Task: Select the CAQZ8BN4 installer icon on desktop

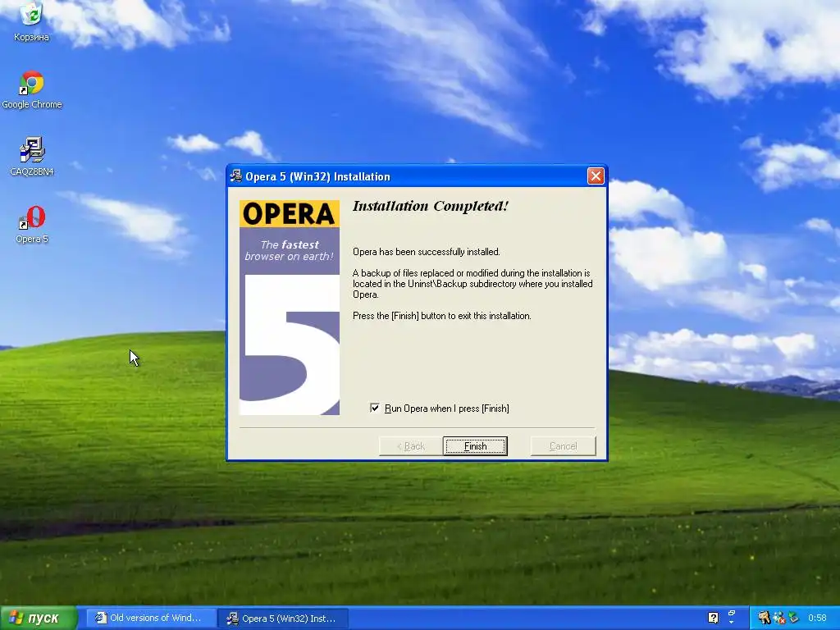Action: (x=32, y=157)
